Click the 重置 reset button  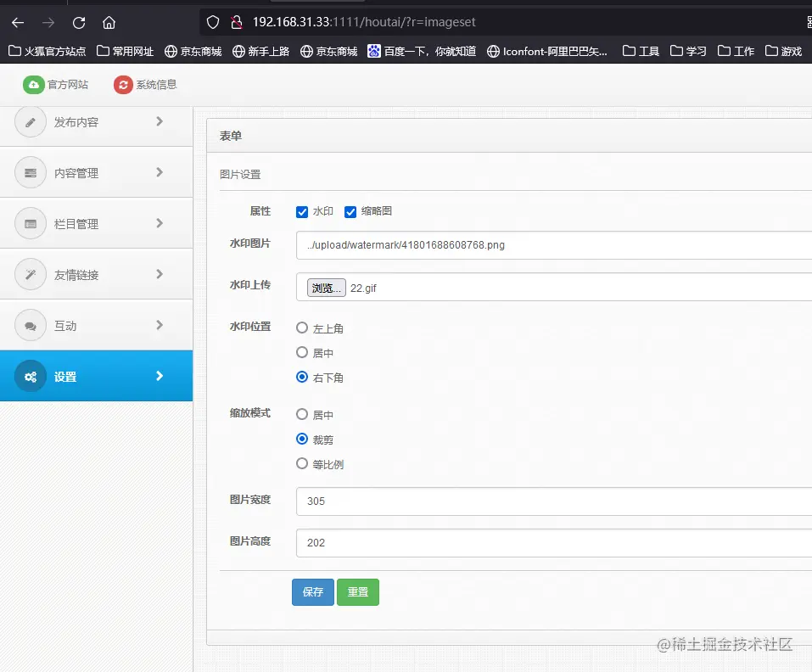(x=358, y=591)
